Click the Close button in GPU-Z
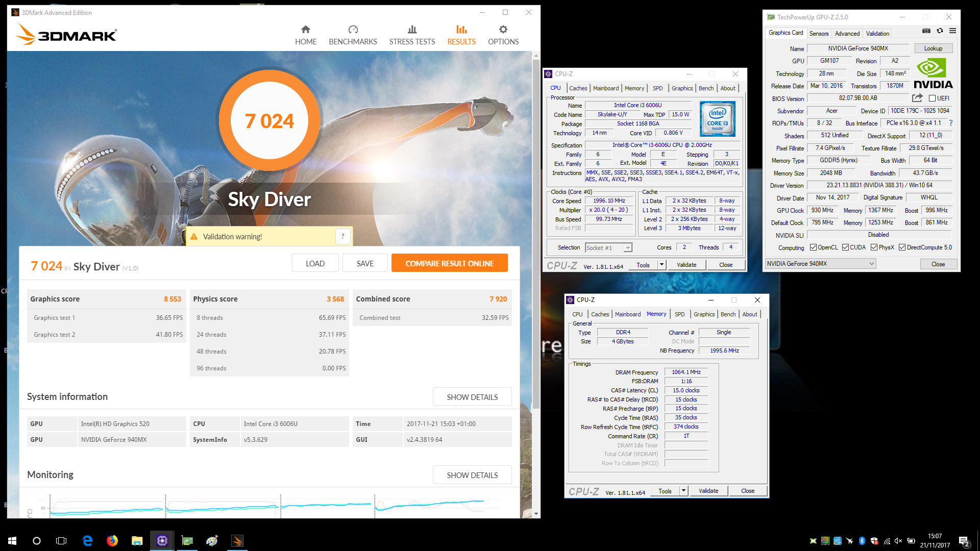Image resolution: width=980 pixels, height=551 pixels. tap(938, 264)
